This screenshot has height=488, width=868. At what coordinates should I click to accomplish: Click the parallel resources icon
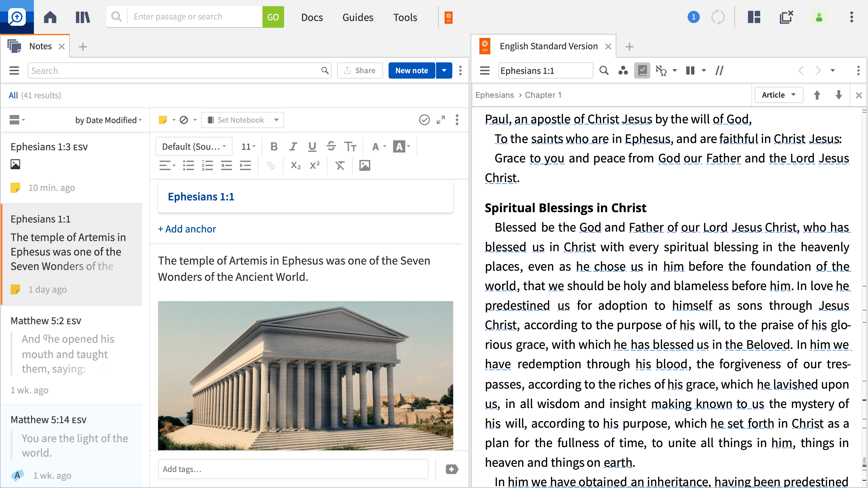pyautogui.click(x=719, y=70)
